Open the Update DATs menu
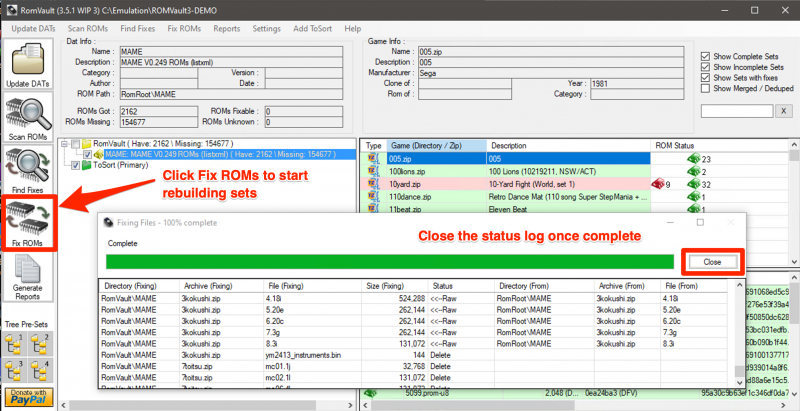 pos(34,29)
